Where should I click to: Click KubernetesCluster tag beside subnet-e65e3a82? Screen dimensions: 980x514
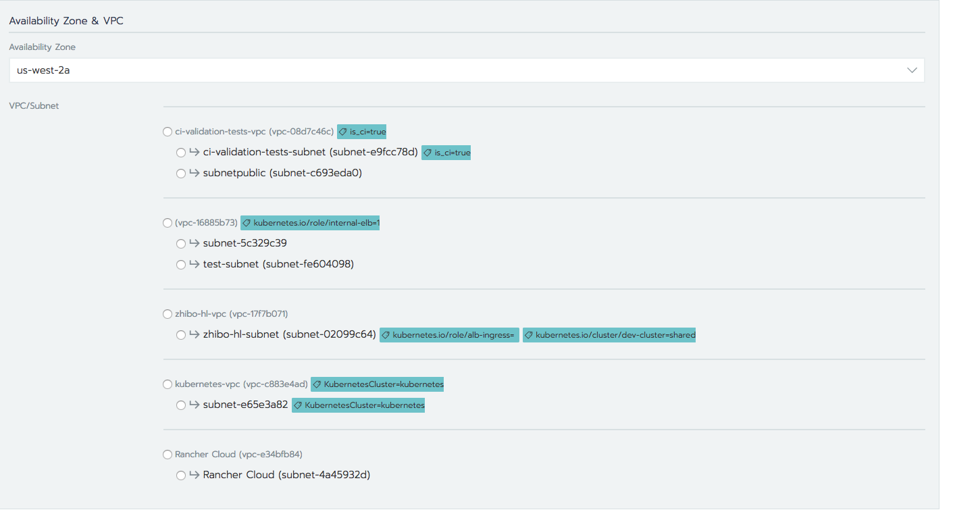point(358,405)
